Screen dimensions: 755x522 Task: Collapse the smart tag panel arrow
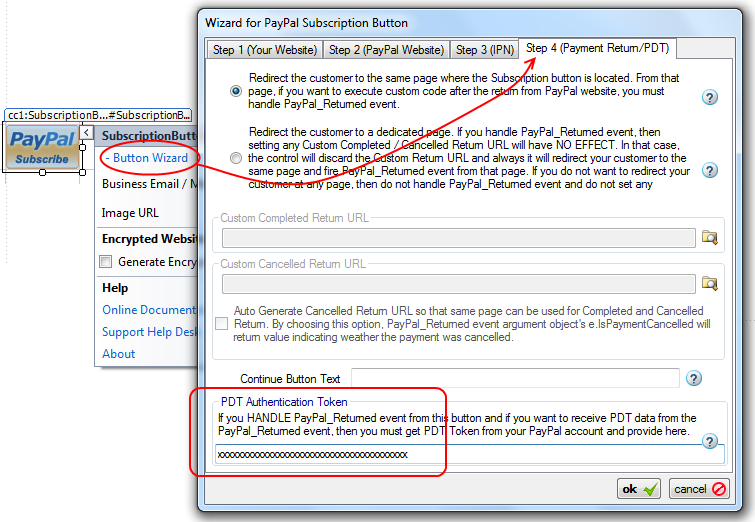point(86,132)
